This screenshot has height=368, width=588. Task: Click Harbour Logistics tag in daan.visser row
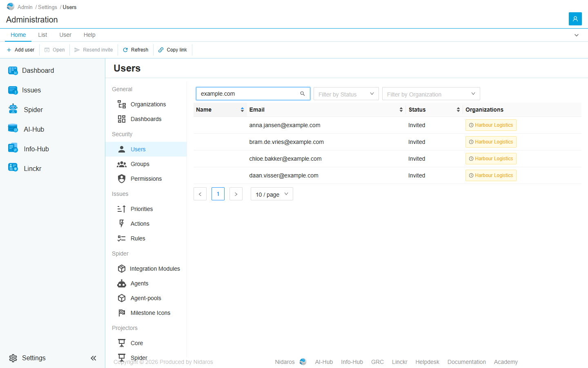pyautogui.click(x=491, y=175)
